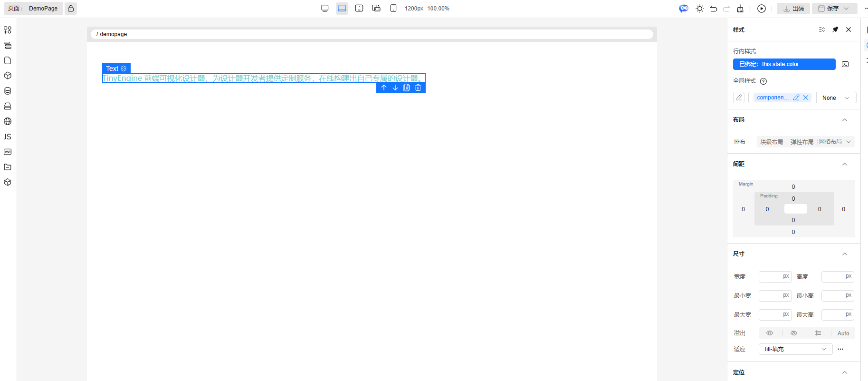Image resolution: width=868 pixels, height=381 pixels.
Task: Toggle page lock next to DemoPage
Action: 71,9
